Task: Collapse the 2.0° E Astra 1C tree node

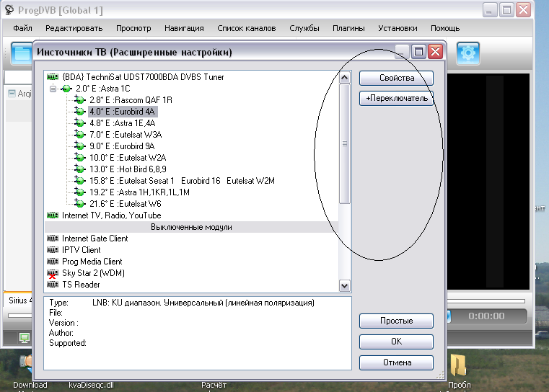Action: tap(53, 89)
